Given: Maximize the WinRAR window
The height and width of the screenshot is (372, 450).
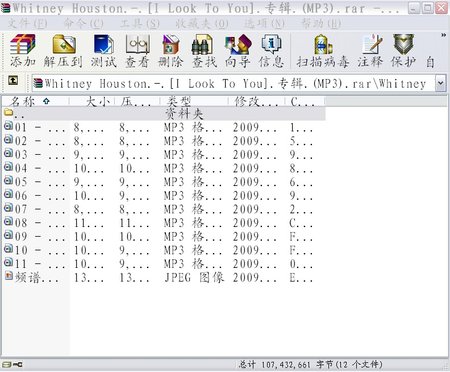Looking at the screenshot, I should click(428, 8).
